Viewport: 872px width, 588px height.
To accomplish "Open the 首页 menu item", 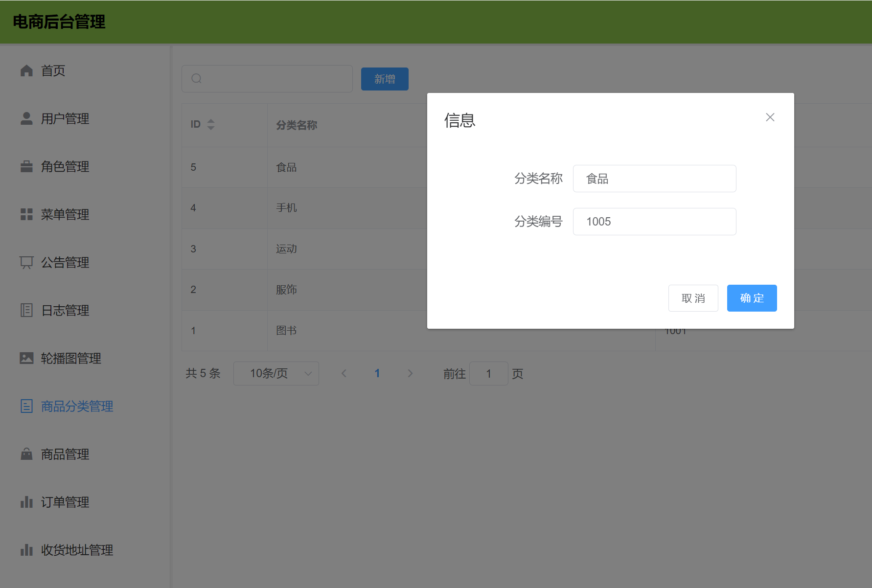I will coord(85,70).
